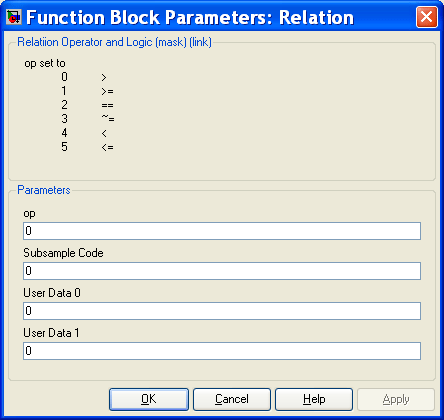Select the User Data 0 input field
Image resolution: width=444 pixels, height=420 pixels.
point(222,311)
